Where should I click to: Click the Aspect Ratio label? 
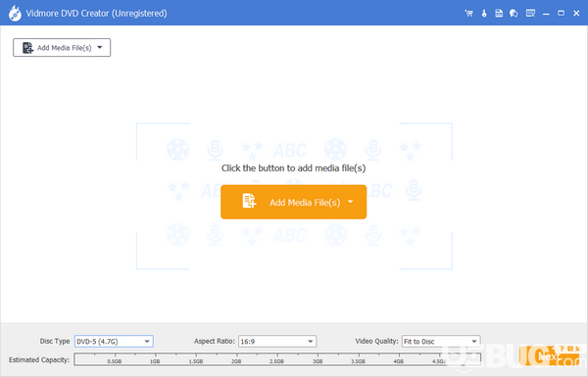(215, 341)
